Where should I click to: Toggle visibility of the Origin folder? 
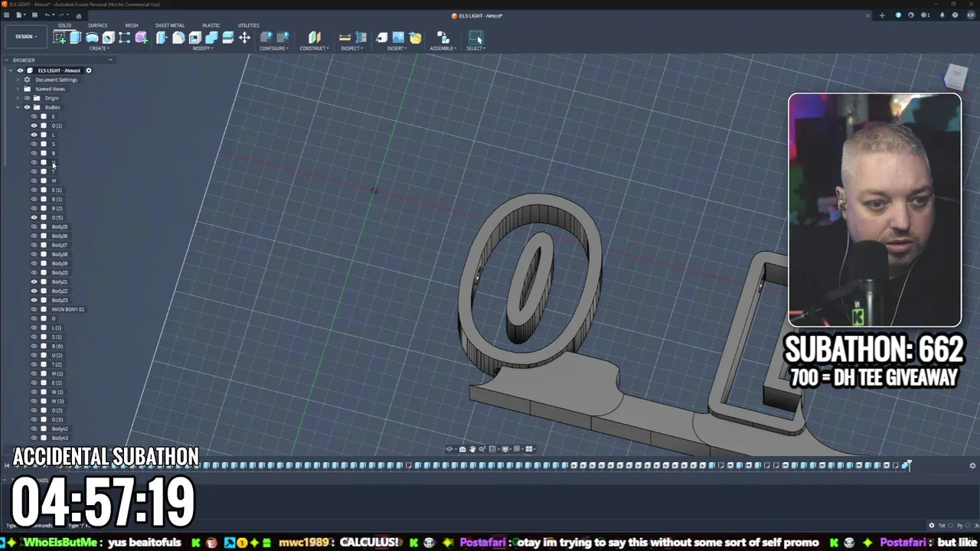click(27, 98)
